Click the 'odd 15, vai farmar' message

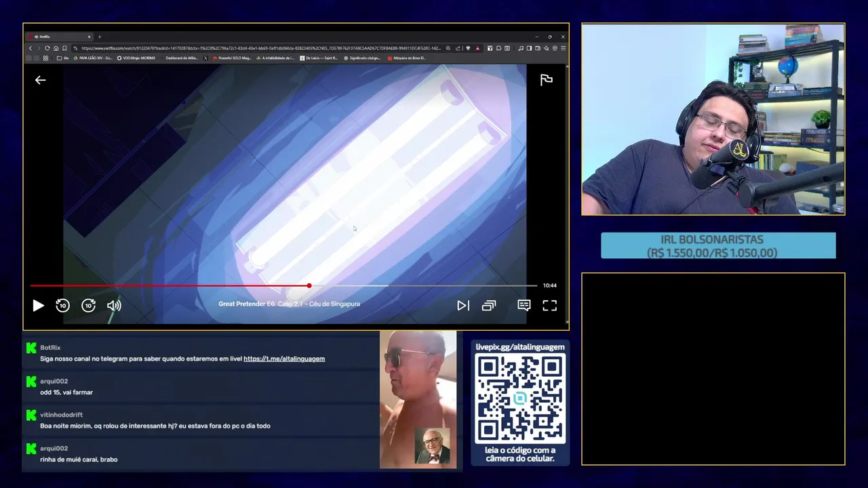[x=66, y=392]
